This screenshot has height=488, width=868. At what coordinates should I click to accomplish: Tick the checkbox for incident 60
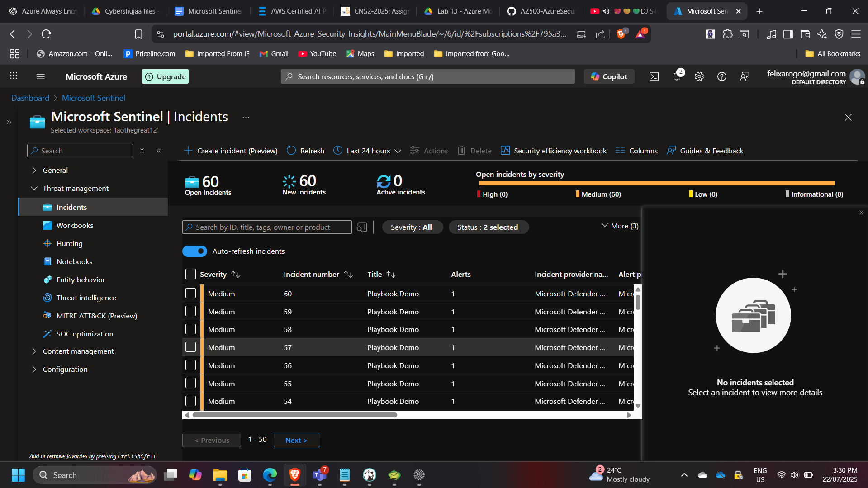coord(190,294)
